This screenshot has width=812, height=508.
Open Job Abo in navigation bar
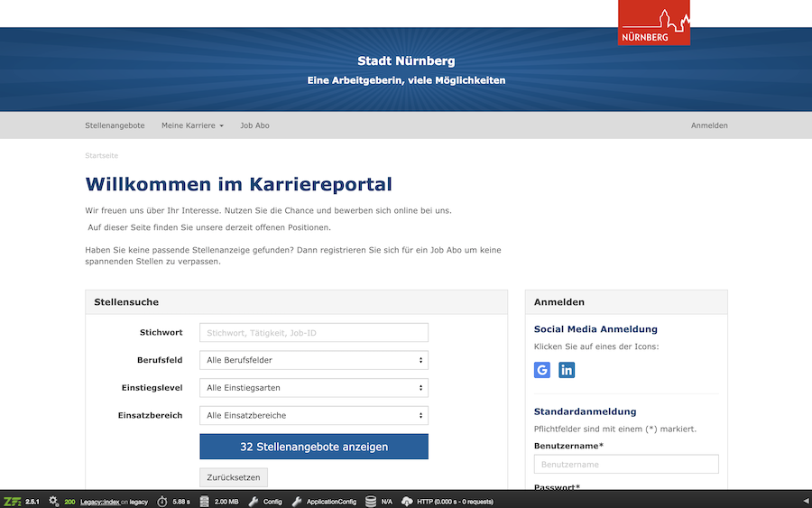[x=254, y=125]
